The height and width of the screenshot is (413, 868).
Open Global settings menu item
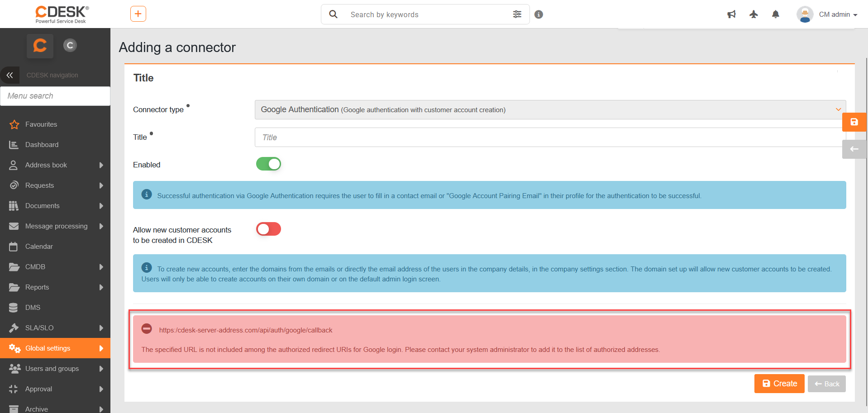[55, 348]
